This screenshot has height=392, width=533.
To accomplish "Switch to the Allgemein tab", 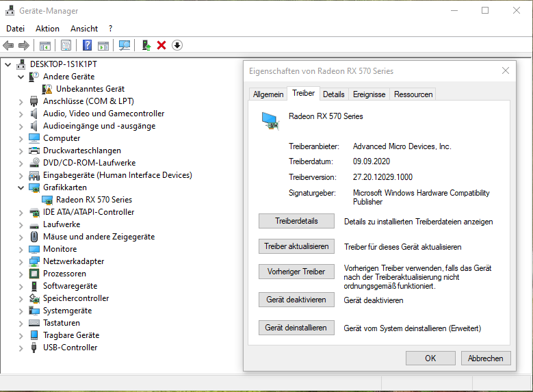I will [268, 94].
